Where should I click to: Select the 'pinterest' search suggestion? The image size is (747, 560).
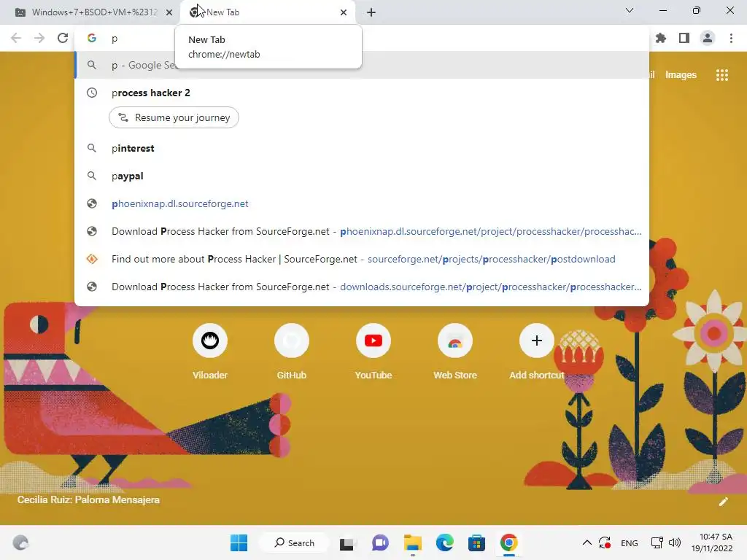362,148
